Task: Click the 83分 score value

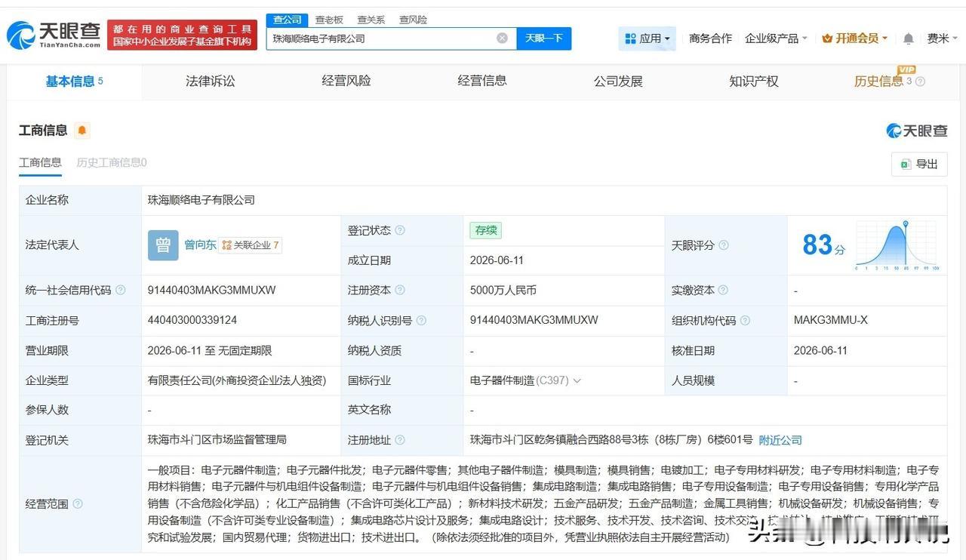Action: pos(823,245)
